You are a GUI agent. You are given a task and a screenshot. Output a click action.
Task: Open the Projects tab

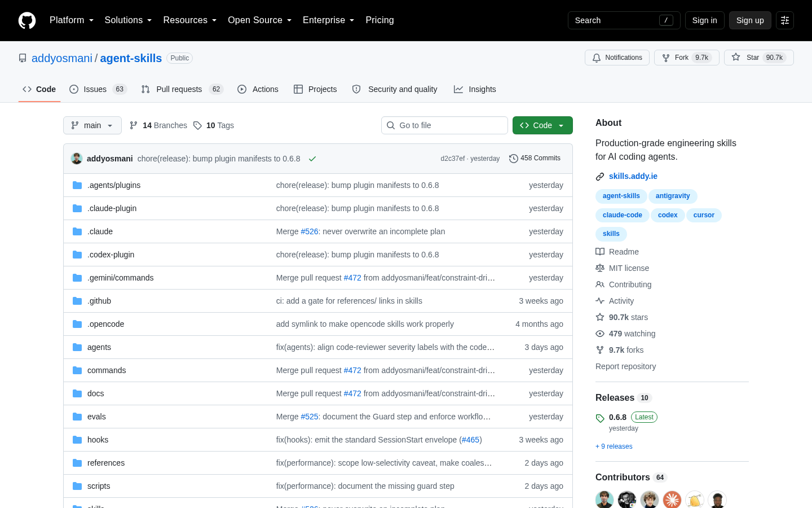315,89
